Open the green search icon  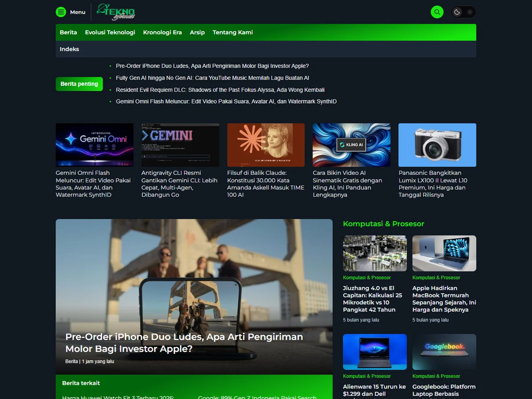[x=437, y=12]
